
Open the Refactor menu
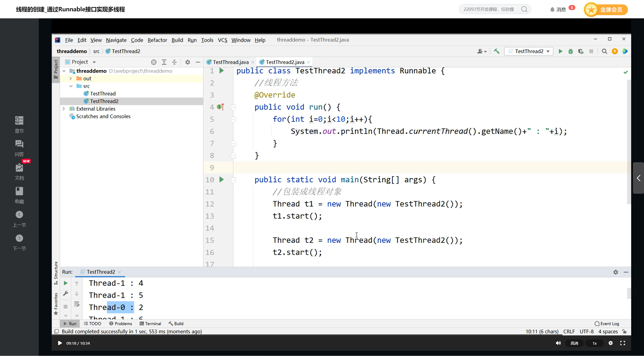point(157,40)
